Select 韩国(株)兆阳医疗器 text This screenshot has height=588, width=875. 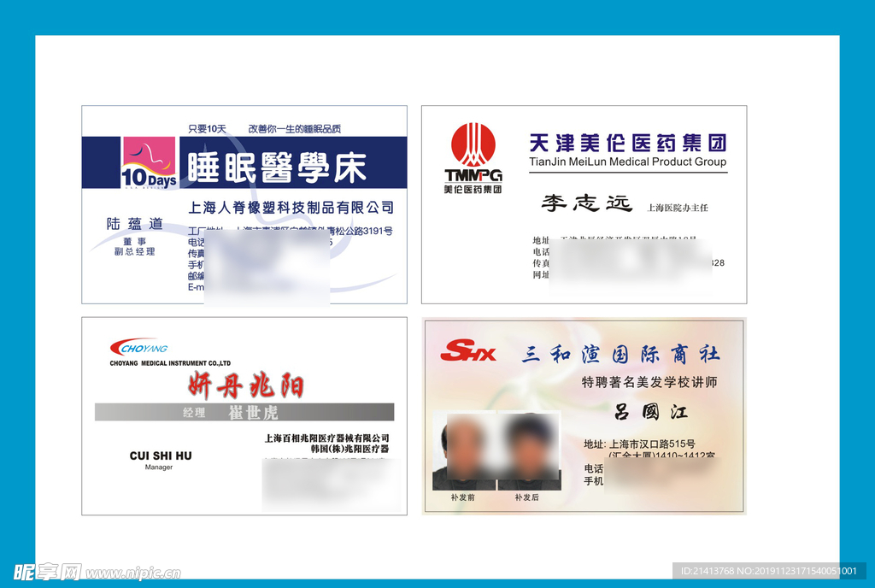coord(349,449)
